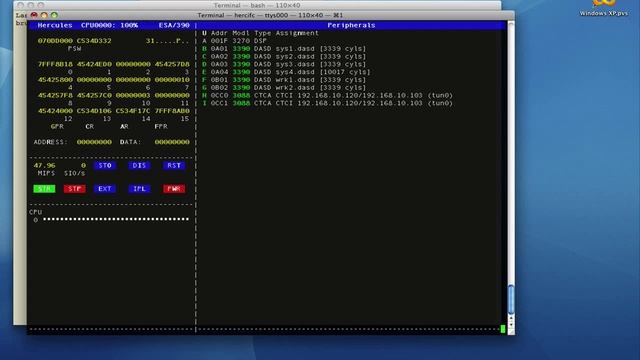The image size is (640, 360).
Task: Click the Windows XP.pvs desktop icon
Action: point(604,8)
